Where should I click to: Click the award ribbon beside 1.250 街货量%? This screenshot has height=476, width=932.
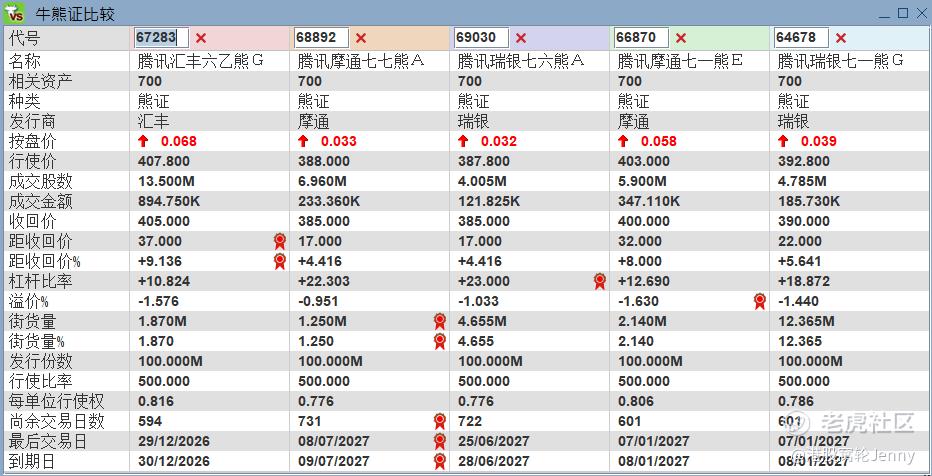[x=440, y=341]
